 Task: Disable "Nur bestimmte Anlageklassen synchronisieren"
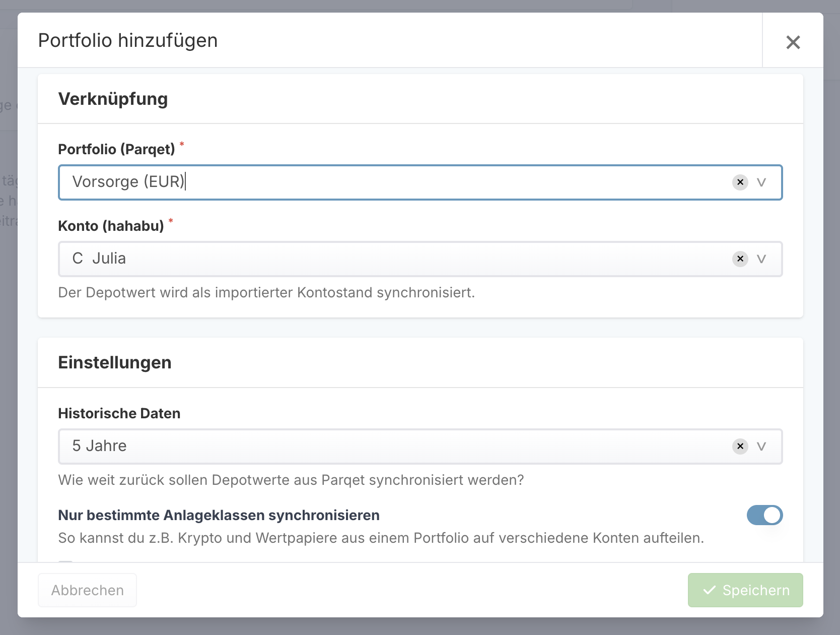click(x=764, y=515)
